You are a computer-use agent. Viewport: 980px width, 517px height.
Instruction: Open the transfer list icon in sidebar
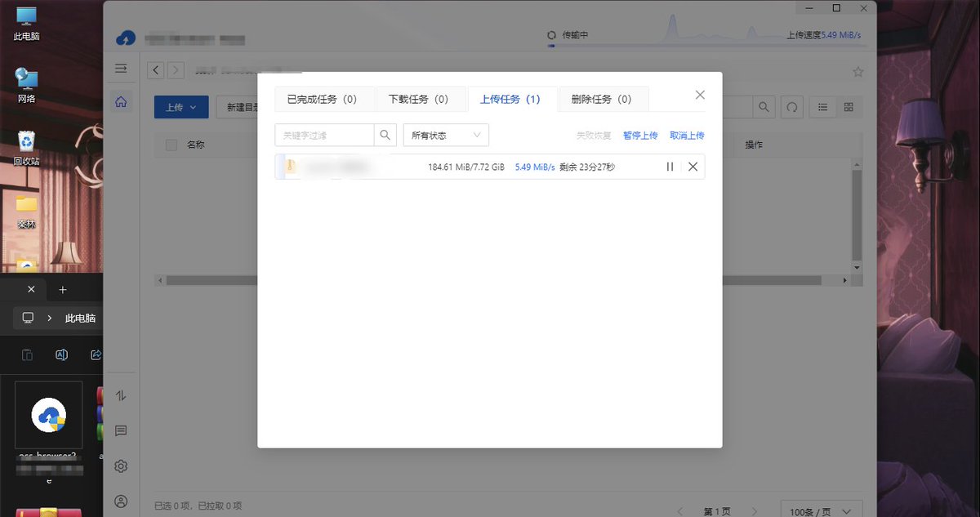click(121, 395)
